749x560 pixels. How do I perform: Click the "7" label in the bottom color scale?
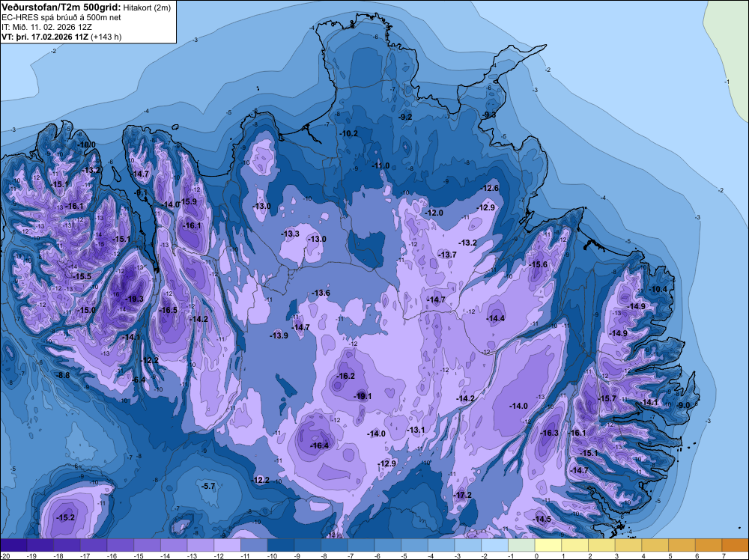[x=724, y=556]
